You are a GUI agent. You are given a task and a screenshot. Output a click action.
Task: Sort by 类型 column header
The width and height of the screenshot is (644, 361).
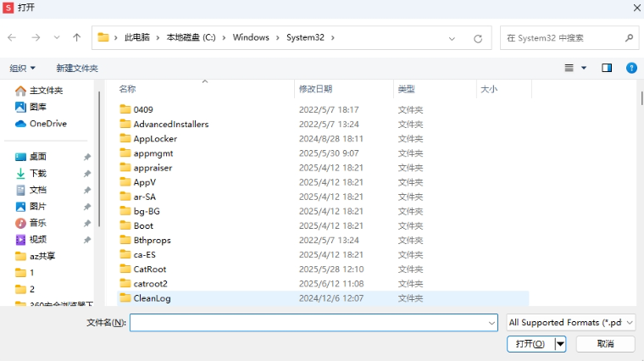tap(406, 89)
